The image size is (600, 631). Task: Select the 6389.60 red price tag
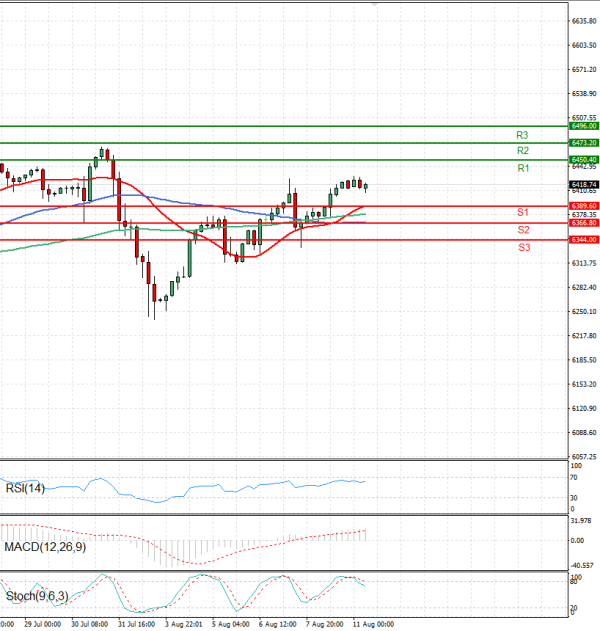pos(584,206)
